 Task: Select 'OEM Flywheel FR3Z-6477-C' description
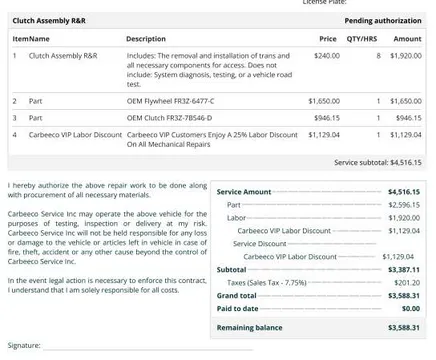point(170,101)
